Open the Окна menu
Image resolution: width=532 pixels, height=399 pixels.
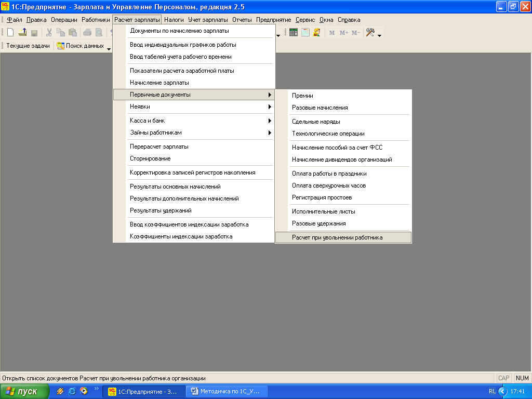(326, 20)
